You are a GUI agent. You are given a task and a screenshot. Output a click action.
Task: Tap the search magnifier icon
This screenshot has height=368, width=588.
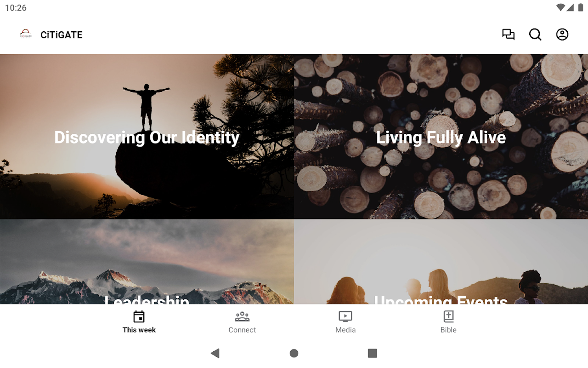point(535,34)
